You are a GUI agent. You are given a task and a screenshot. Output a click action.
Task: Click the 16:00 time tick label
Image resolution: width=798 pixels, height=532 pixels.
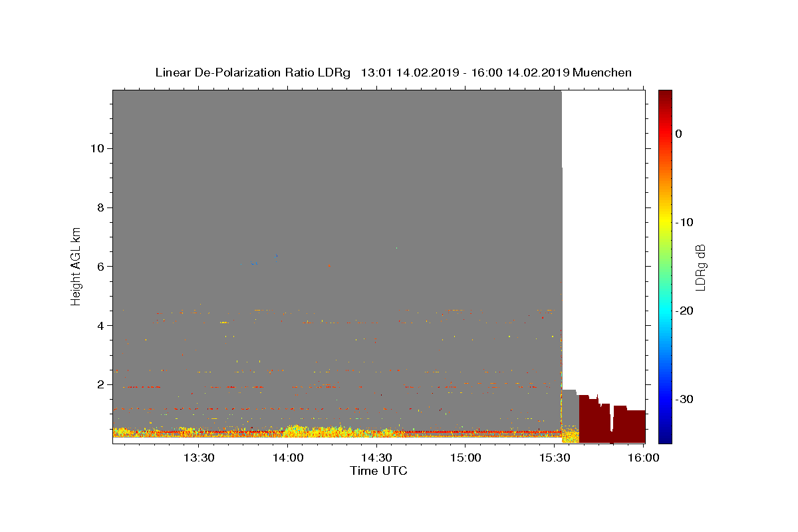click(x=644, y=458)
